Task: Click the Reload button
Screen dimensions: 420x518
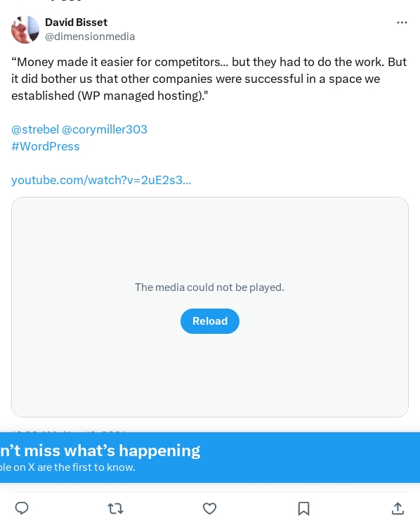Action: coord(210,320)
